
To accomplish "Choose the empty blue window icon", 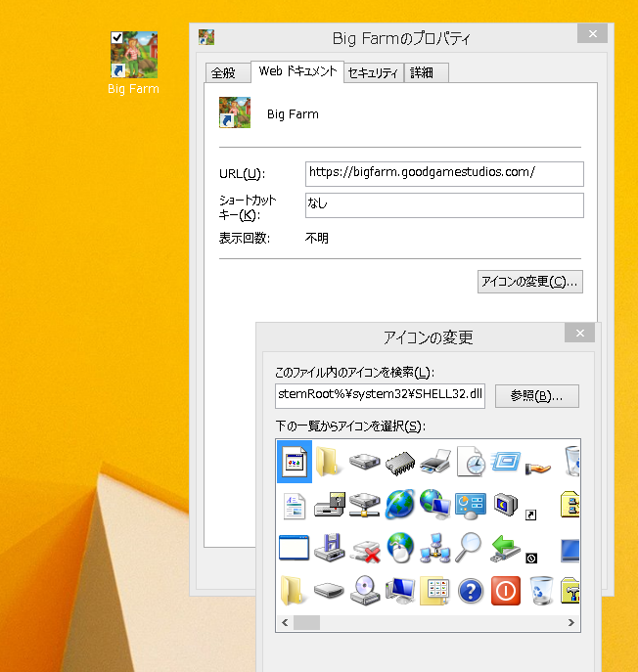I will coord(294,548).
